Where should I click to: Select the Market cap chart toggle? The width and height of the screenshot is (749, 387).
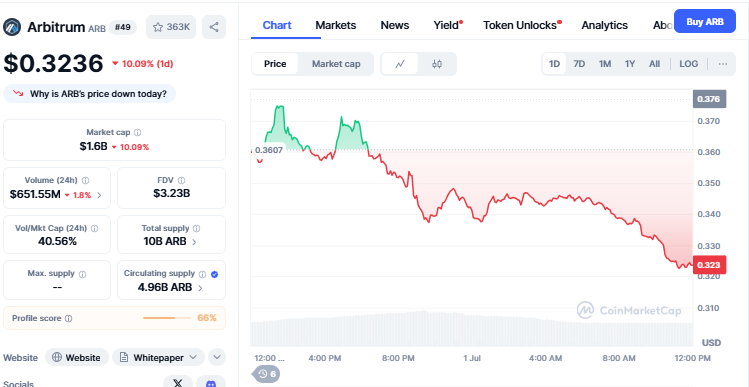336,64
